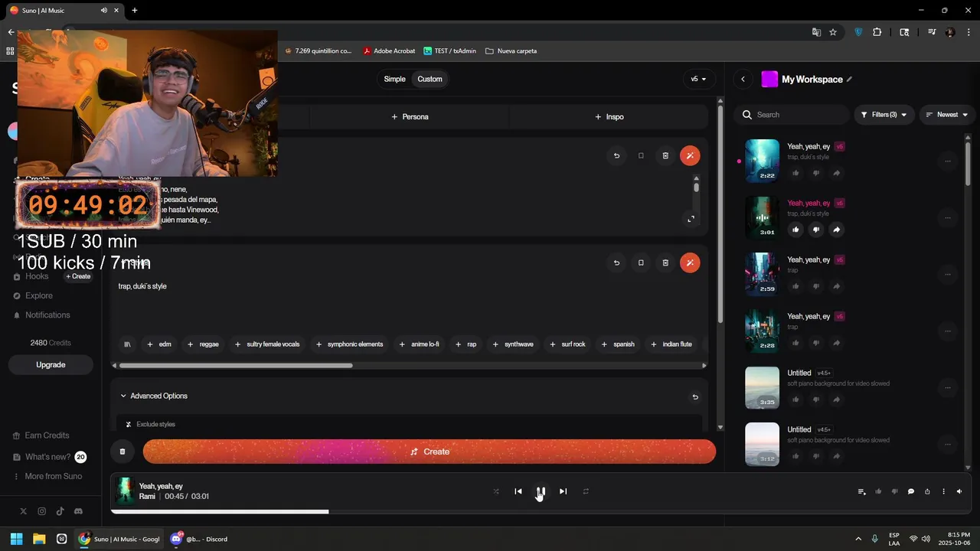Collapse the workspace panel with back chevron
980x551 pixels.
tap(743, 79)
